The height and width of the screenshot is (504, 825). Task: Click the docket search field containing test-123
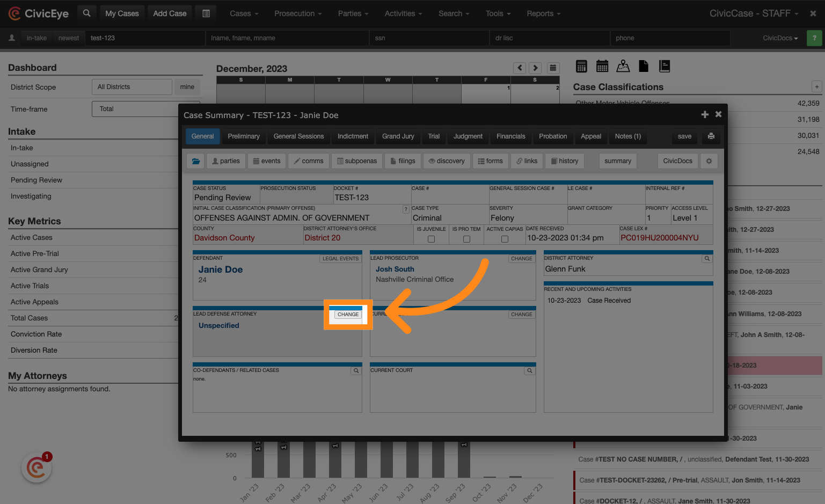[x=145, y=38]
